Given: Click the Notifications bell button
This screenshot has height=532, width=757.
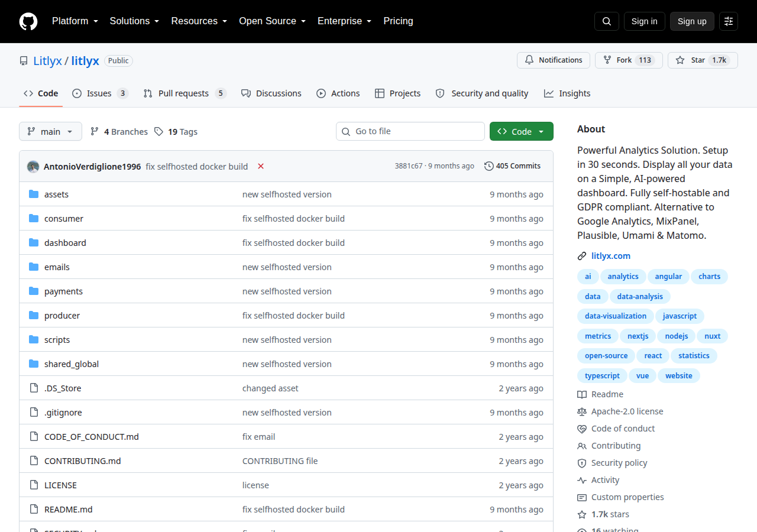Looking at the screenshot, I should [554, 60].
